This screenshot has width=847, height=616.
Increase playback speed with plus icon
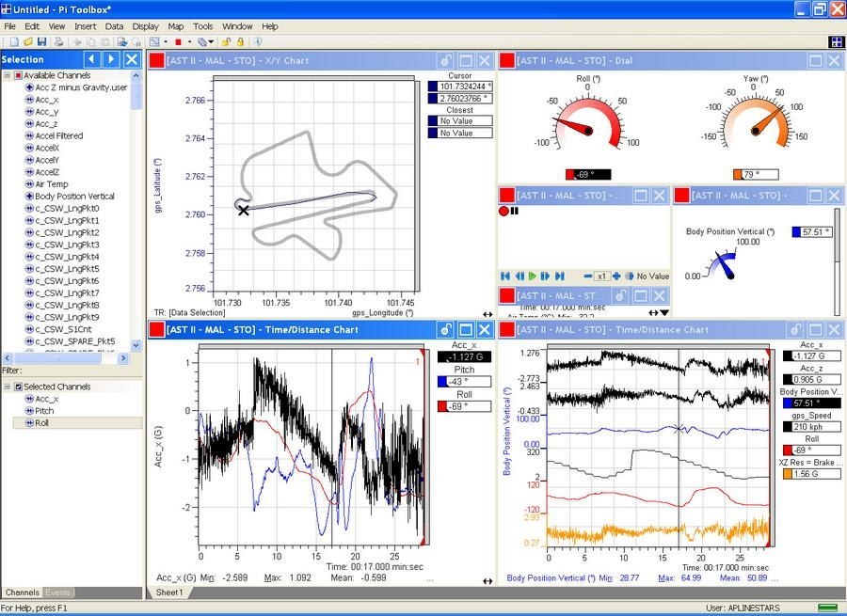616,276
